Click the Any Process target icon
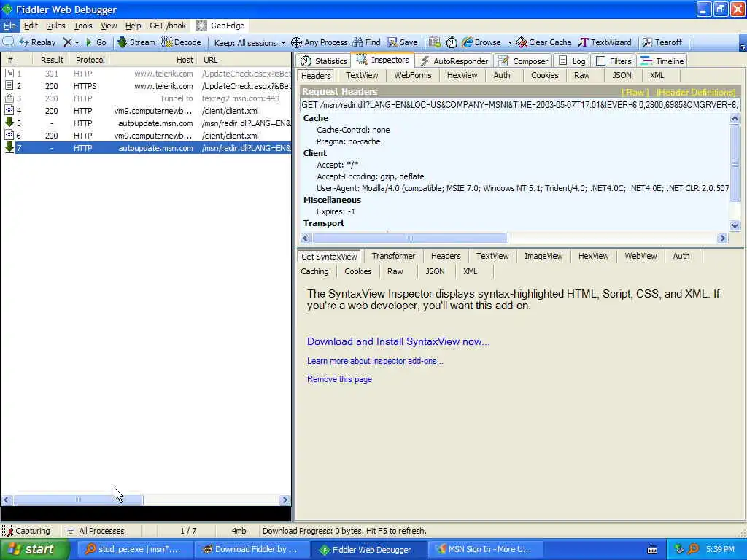747x560 pixels. point(296,42)
